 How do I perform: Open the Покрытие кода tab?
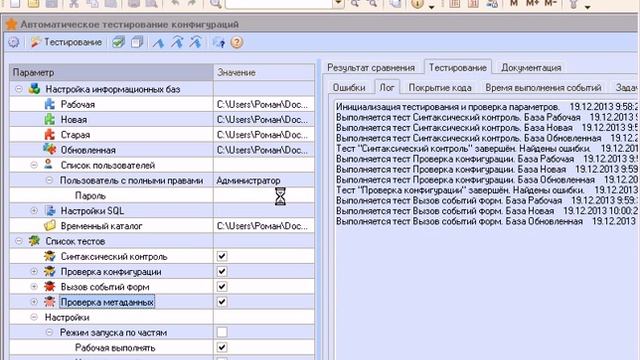(x=440, y=87)
